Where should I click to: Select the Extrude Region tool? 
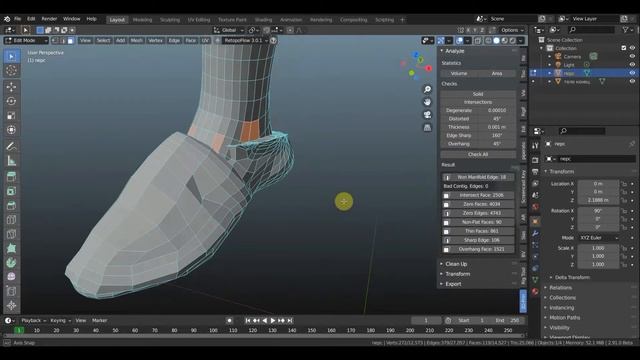11,176
